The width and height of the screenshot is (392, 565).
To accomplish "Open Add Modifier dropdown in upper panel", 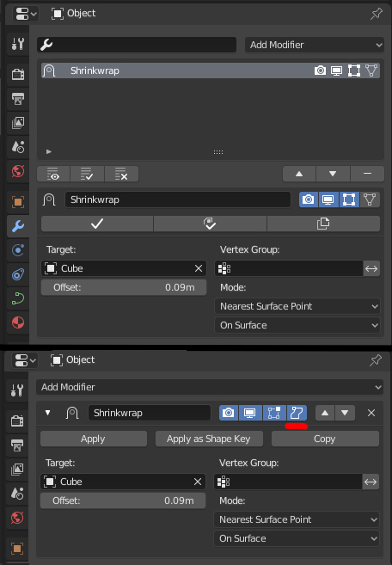I will (315, 45).
